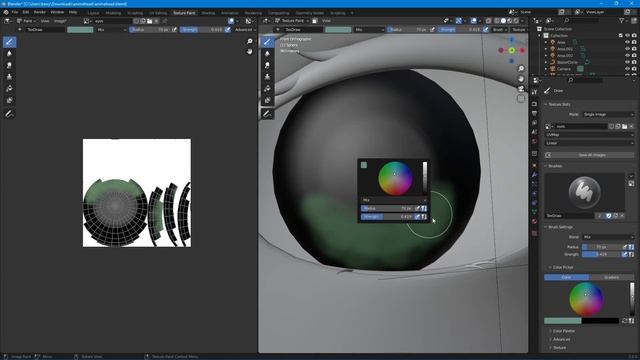The height and width of the screenshot is (360, 640).
Task: Select the Draw tool in the 3D viewport toolbar
Action: click(x=267, y=42)
